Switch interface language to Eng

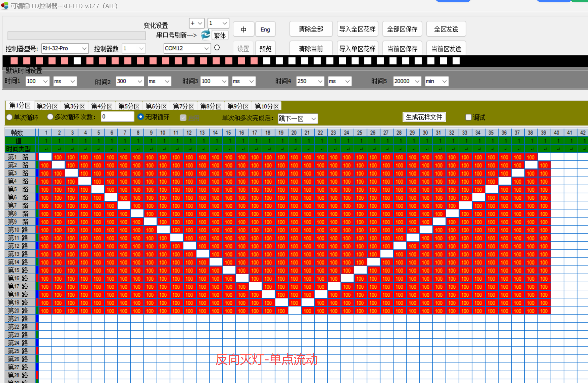265,29
